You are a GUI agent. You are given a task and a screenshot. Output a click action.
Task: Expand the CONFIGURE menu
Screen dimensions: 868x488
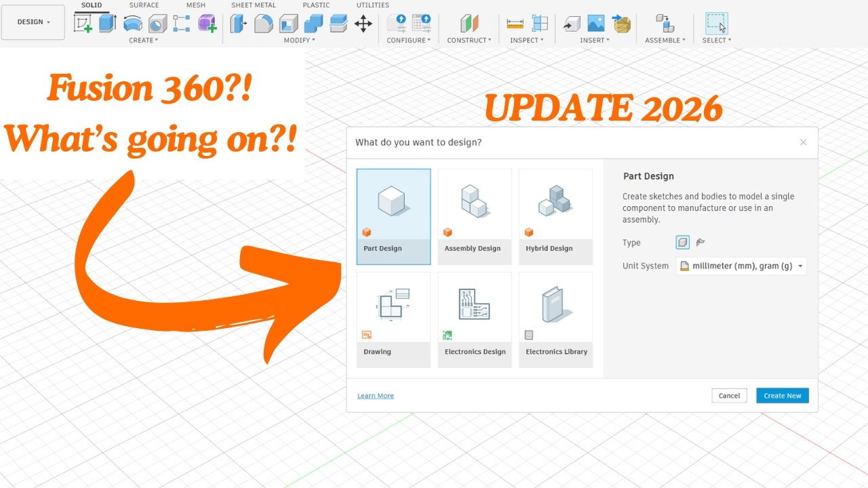pos(409,41)
